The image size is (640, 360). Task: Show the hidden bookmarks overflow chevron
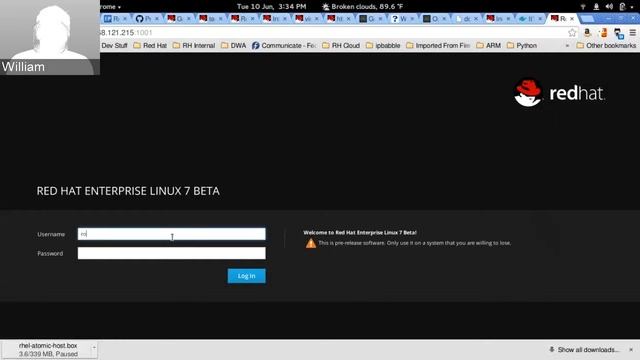tap(567, 46)
